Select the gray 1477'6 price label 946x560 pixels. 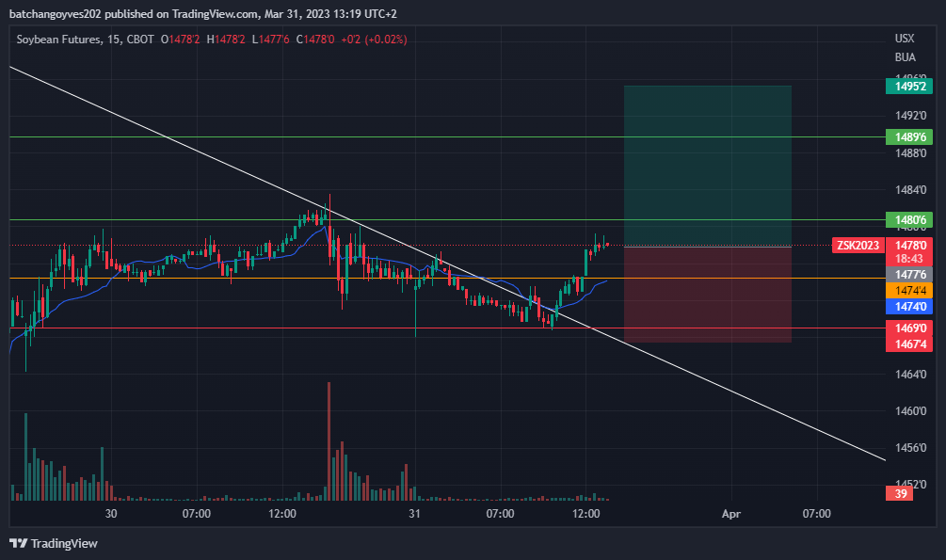pyautogui.click(x=909, y=275)
